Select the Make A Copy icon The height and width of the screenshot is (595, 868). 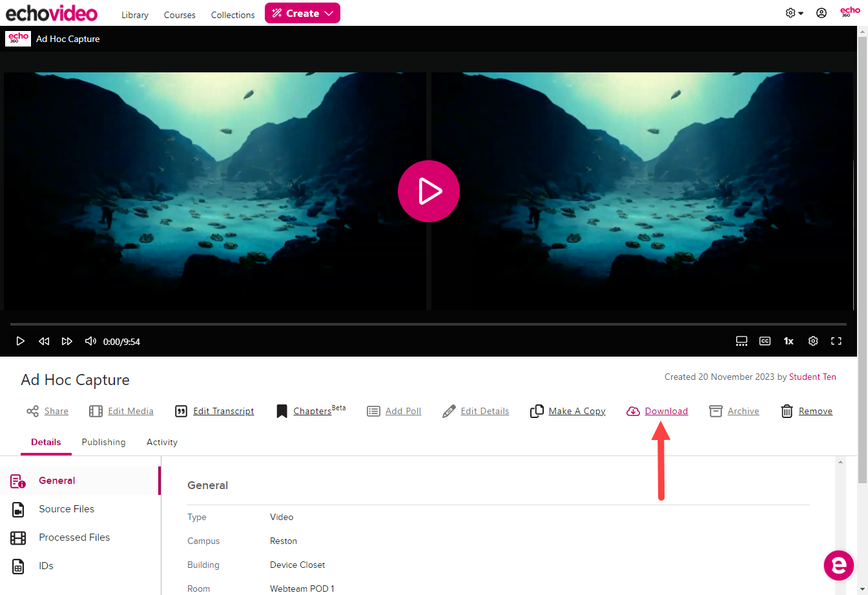point(536,411)
